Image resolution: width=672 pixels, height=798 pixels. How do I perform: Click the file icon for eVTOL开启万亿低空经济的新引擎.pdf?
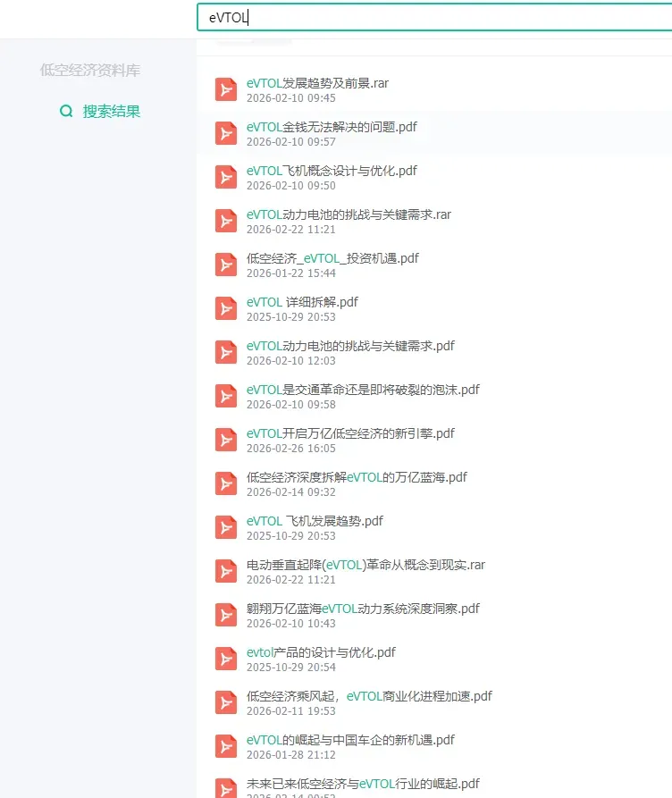225,440
